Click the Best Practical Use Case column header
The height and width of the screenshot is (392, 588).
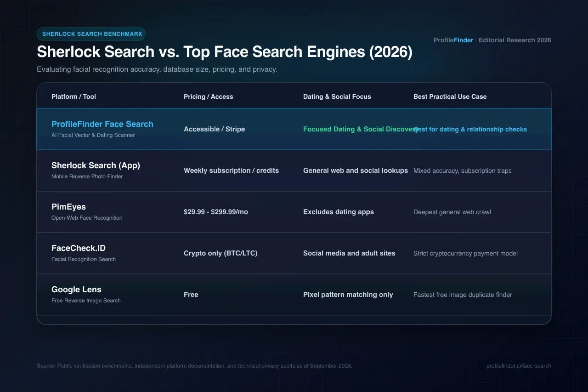pyautogui.click(x=450, y=97)
